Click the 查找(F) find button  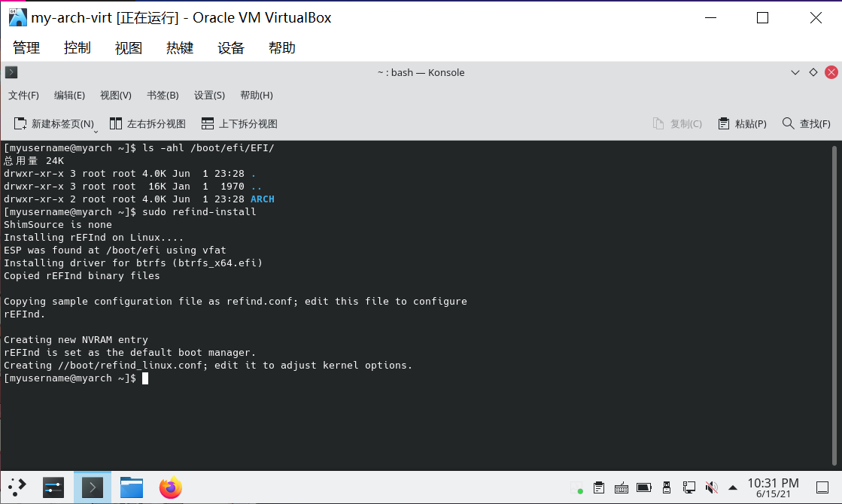[x=807, y=124]
